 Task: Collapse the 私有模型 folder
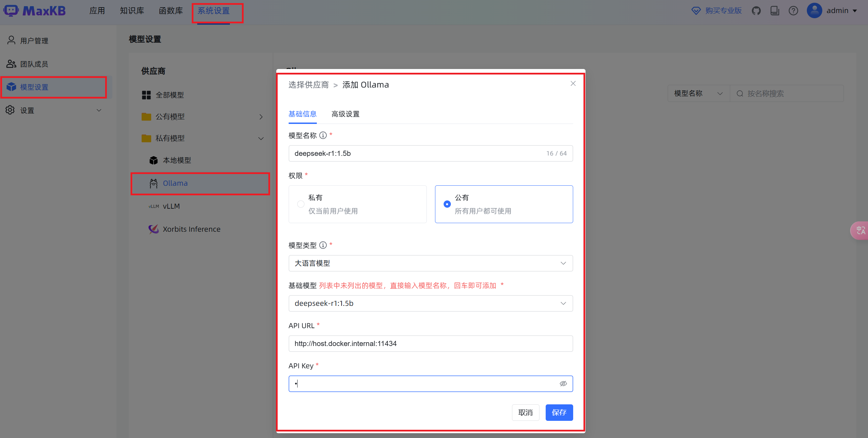click(x=261, y=138)
